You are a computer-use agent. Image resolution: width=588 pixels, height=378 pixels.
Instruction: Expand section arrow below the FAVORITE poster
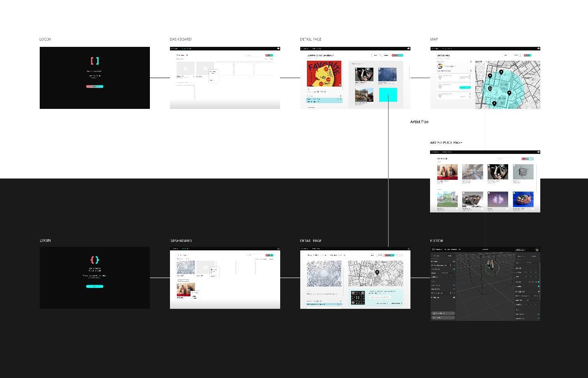coord(340,96)
